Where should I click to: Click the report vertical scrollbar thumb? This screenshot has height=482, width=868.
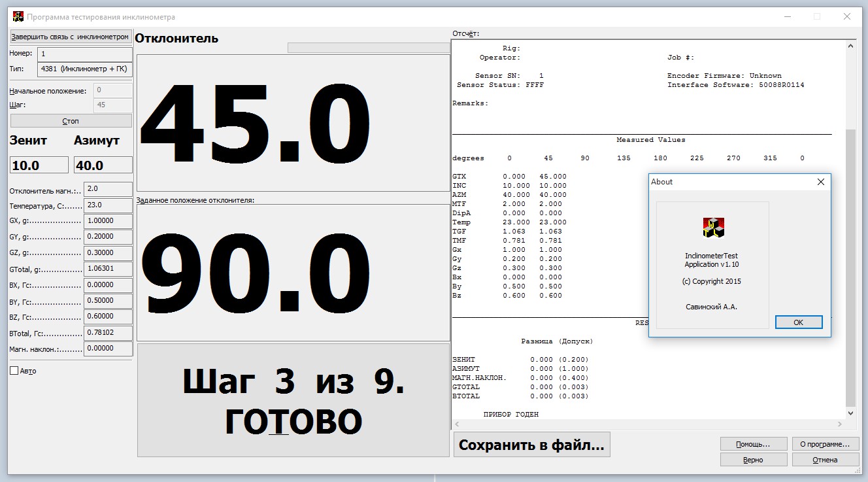[850, 267]
